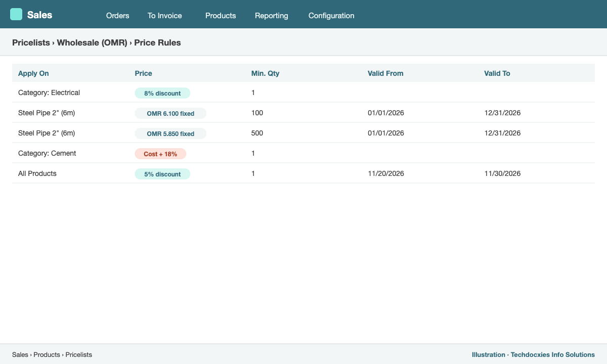The width and height of the screenshot is (607, 364).
Task: Click Valid To 12/31/2026 in qty 500 row
Action: tap(502, 133)
